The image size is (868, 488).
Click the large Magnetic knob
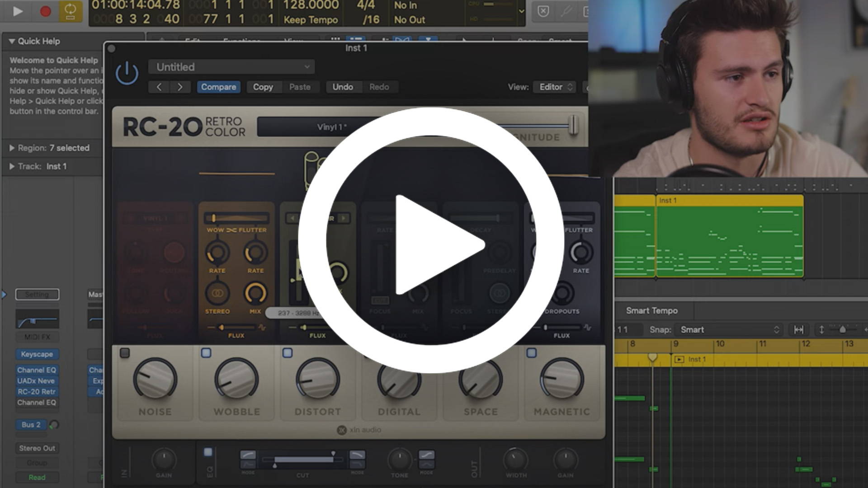point(562,380)
